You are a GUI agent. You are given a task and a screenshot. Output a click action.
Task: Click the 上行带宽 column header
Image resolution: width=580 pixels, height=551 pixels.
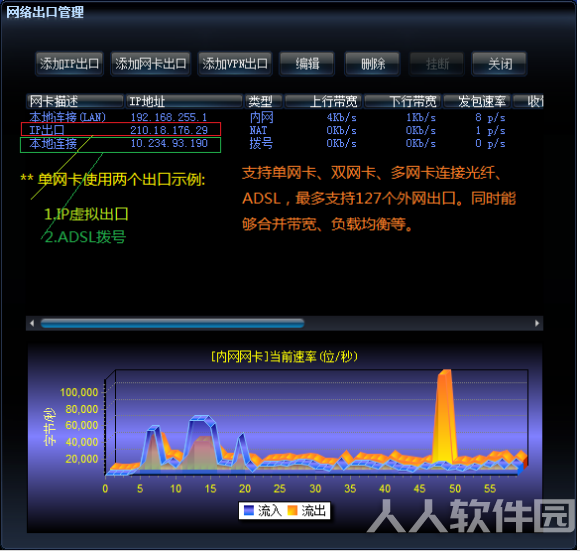pos(323,101)
